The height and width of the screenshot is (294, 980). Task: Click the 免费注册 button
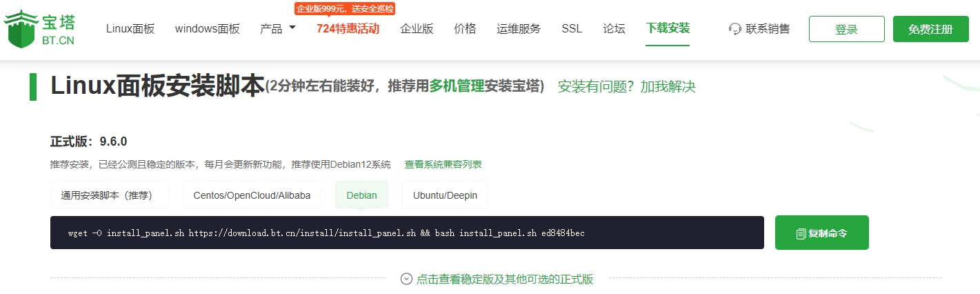(930, 29)
